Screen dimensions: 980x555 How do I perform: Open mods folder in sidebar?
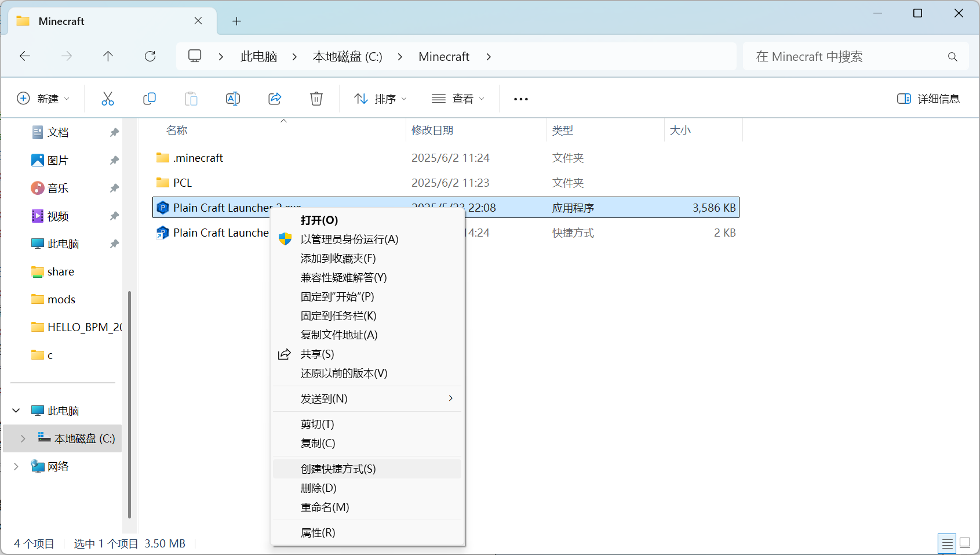(x=61, y=299)
